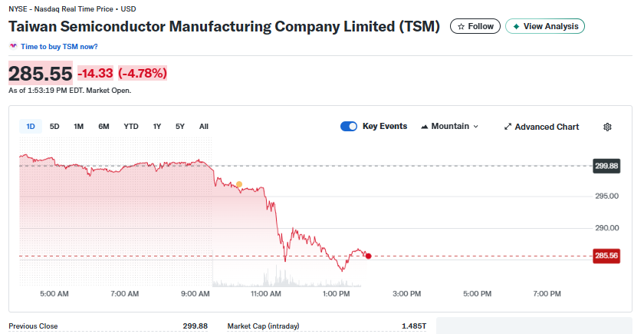
Task: Click the Mountain chart type icon
Action: [425, 127]
